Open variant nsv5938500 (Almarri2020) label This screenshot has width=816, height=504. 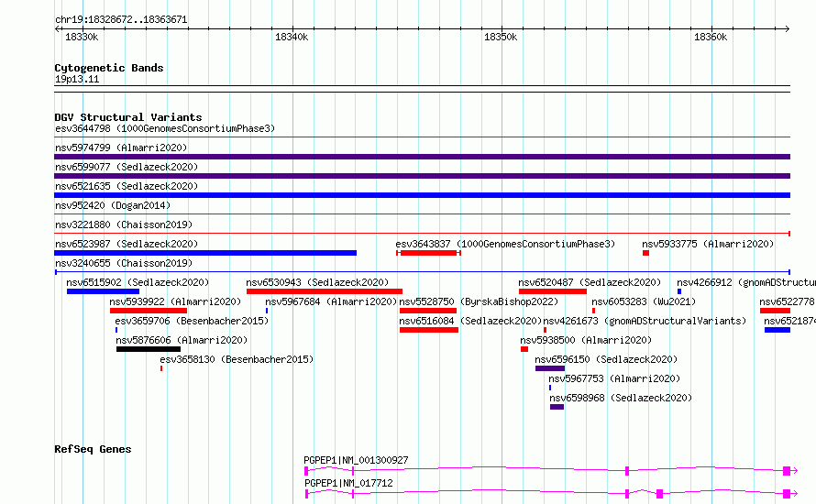[x=586, y=340]
